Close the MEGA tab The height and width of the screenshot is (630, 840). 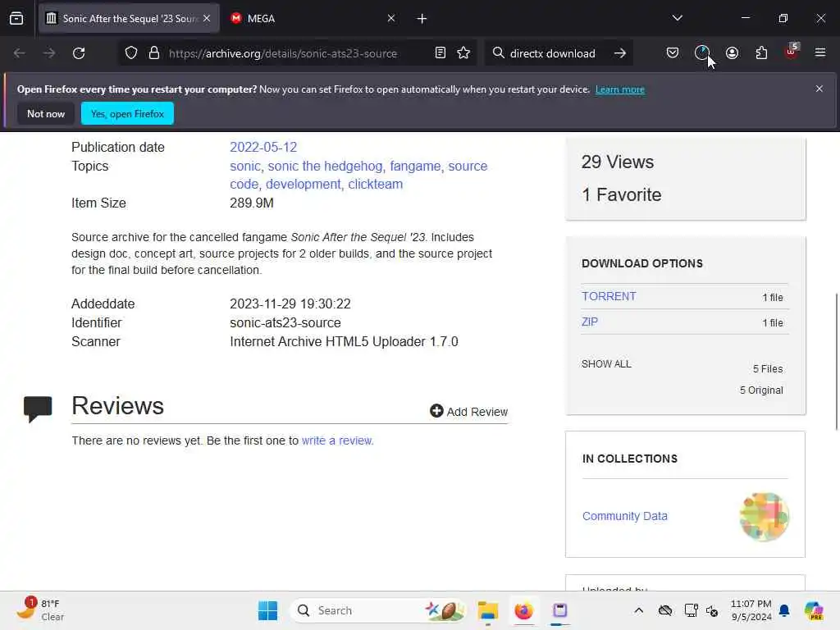click(x=391, y=18)
